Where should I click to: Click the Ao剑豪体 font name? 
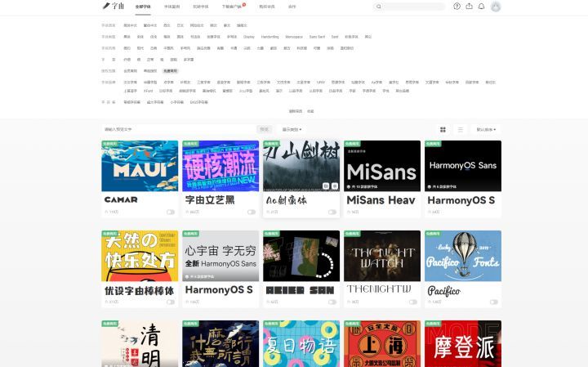tap(287, 200)
